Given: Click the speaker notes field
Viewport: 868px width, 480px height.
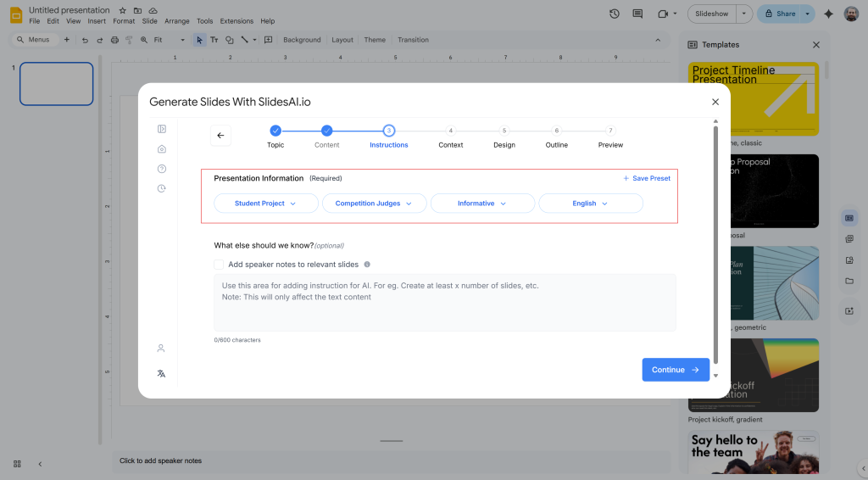Looking at the screenshot, I should point(390,460).
